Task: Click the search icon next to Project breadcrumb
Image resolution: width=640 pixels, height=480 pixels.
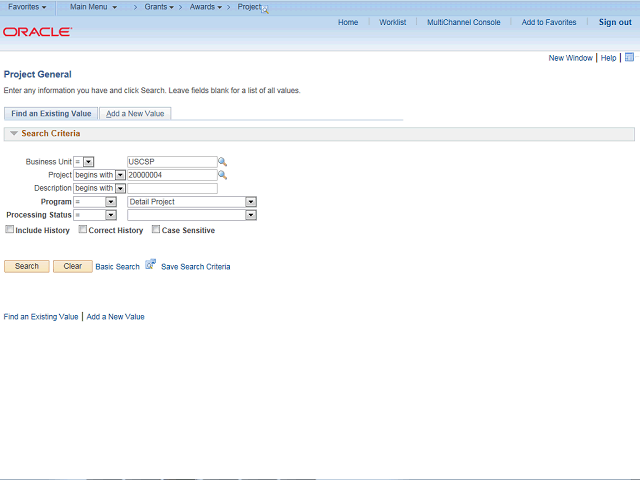Action: pos(265,10)
